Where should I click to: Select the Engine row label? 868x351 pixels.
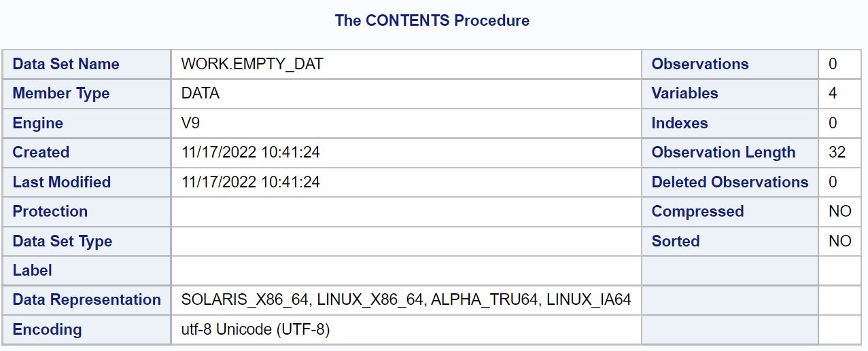coord(38,123)
